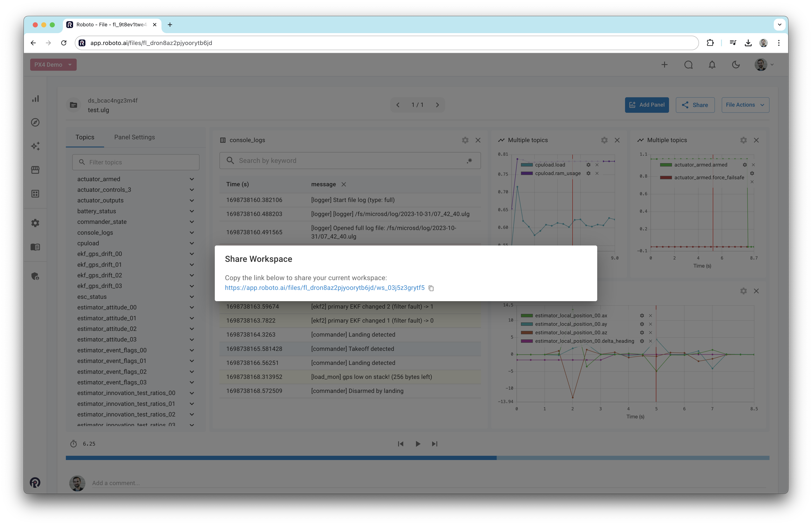Screen dimensions: 812x525
Task: Open the sparkle AI sidebar icon
Action: pyautogui.click(x=35, y=146)
